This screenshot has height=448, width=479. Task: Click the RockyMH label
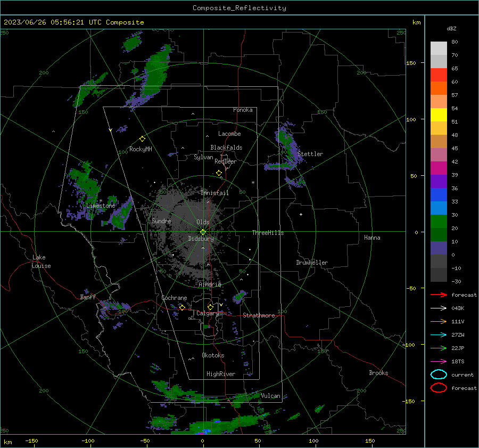(x=141, y=149)
